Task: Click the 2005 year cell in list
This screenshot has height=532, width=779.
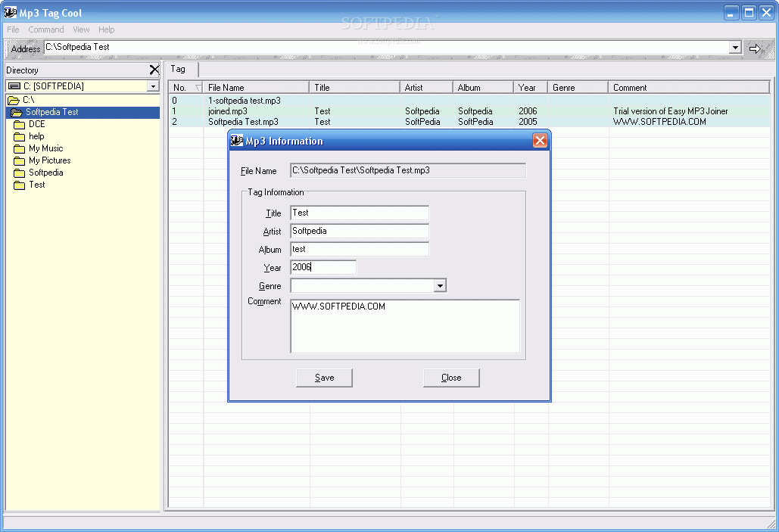Action: [x=528, y=122]
